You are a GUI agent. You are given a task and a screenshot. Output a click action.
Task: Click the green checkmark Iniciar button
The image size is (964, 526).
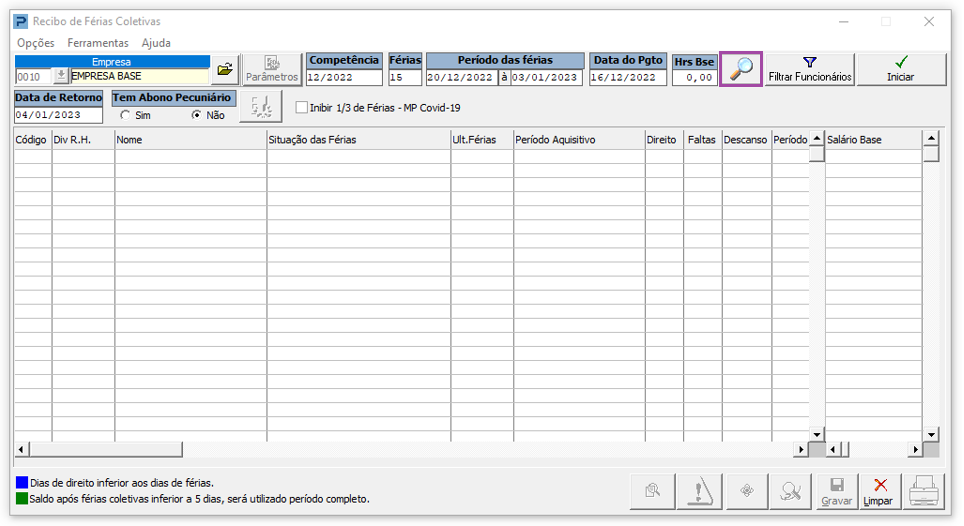[901, 69]
